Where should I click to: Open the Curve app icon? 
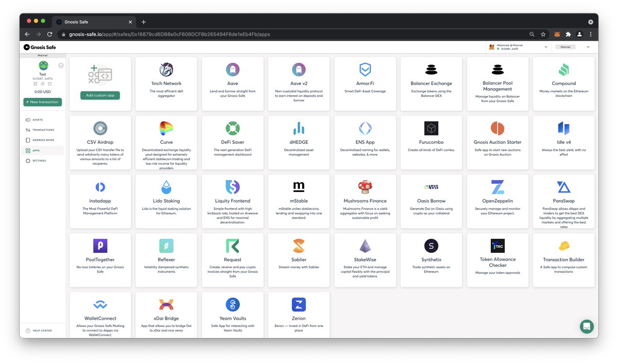point(166,128)
